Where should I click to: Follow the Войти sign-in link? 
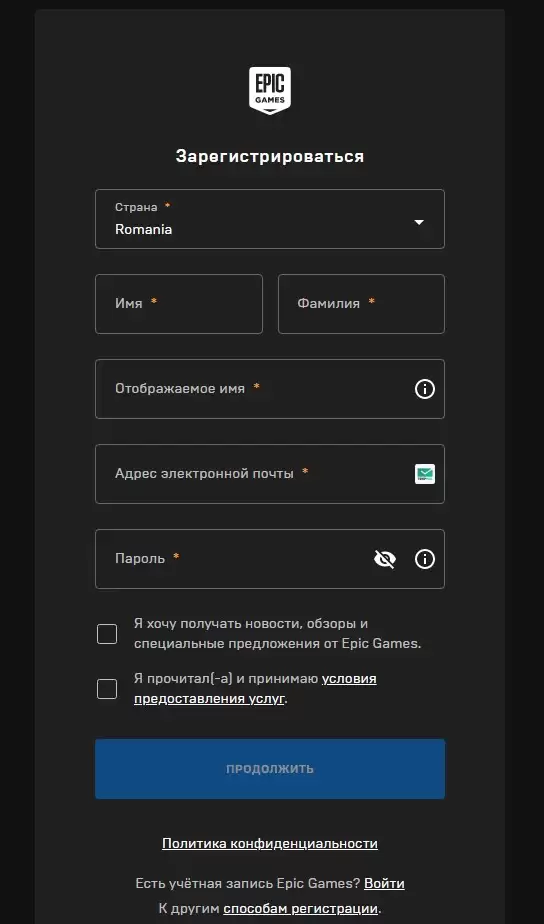pyautogui.click(x=384, y=883)
